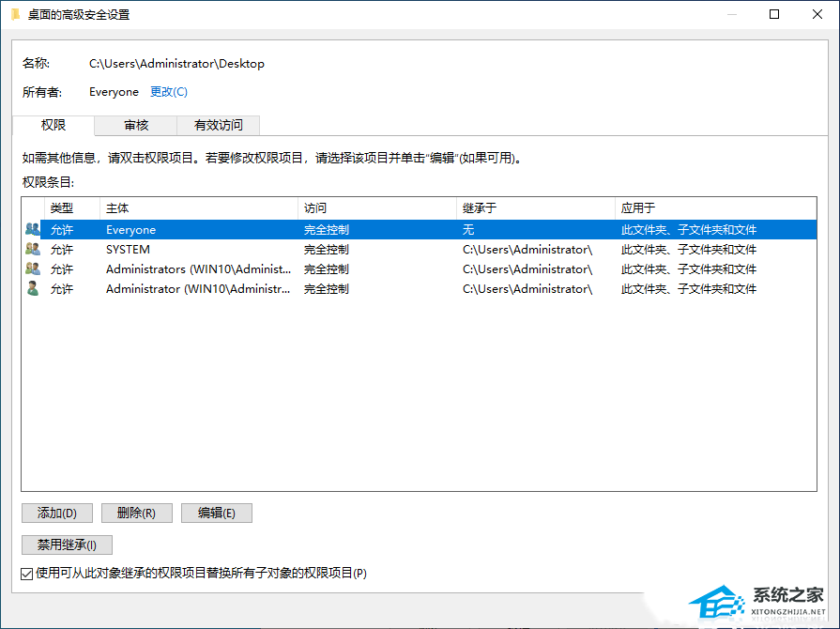This screenshot has width=840, height=629.
Task: Click the single-user icon of the Administrator row
Action: (33, 289)
